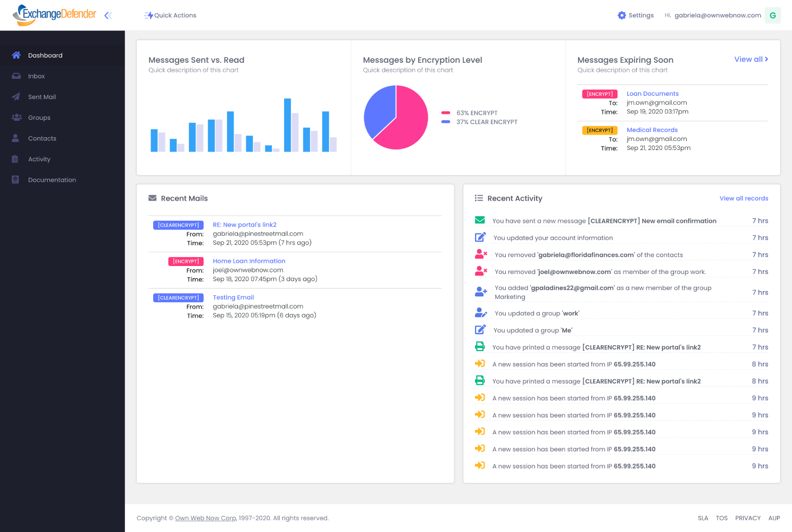Click the green envelope icon beside the sent message

[480, 219]
